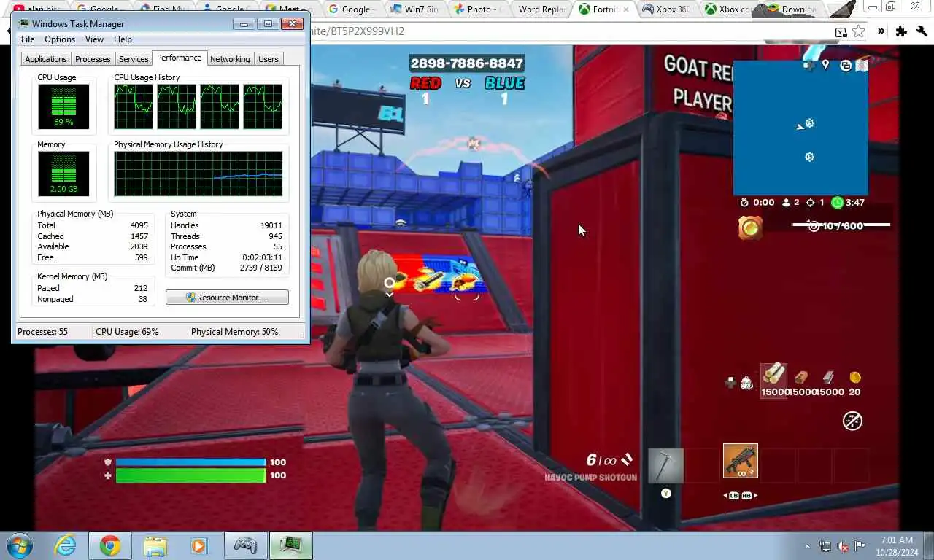The width and height of the screenshot is (934, 560).
Task: Click the taskbar clock showing 7:01 AM
Action: (897, 546)
